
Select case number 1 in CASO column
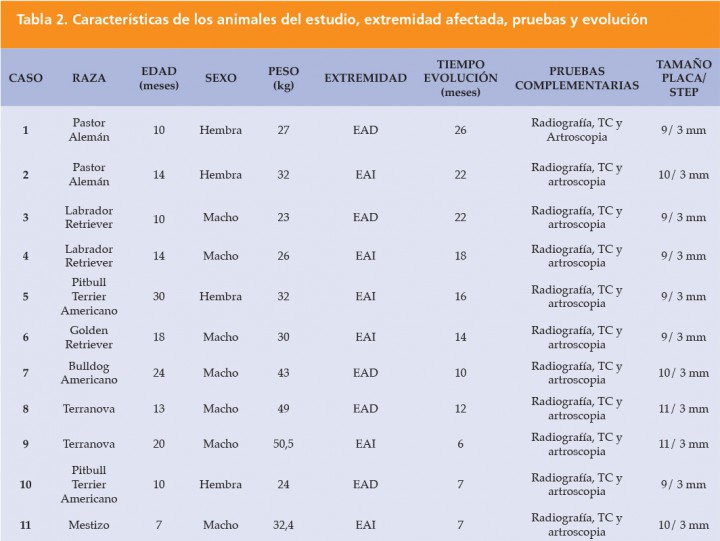tap(26, 130)
